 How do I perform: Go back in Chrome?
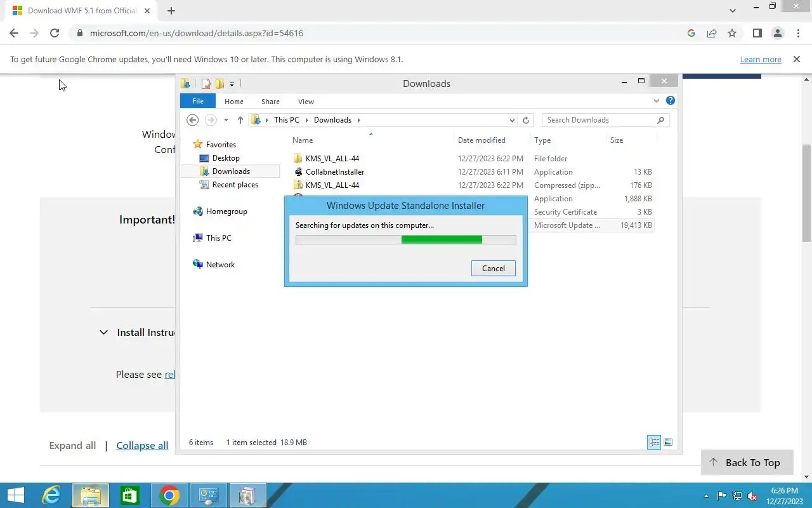[x=14, y=33]
